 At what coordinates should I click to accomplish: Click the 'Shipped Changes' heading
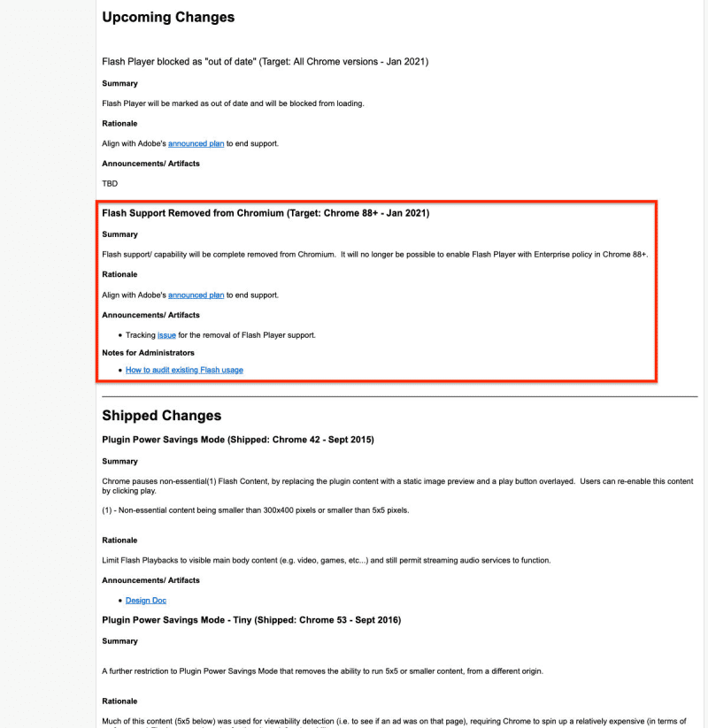click(x=161, y=416)
